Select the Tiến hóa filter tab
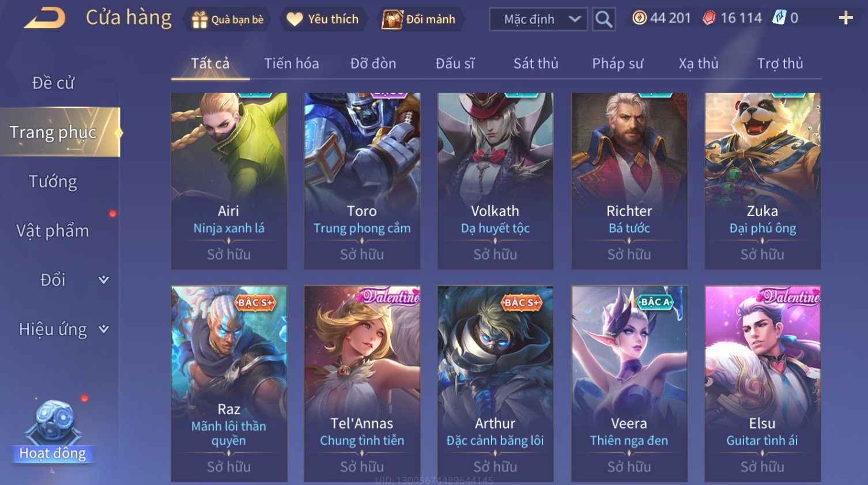868x485 pixels. 291,63
